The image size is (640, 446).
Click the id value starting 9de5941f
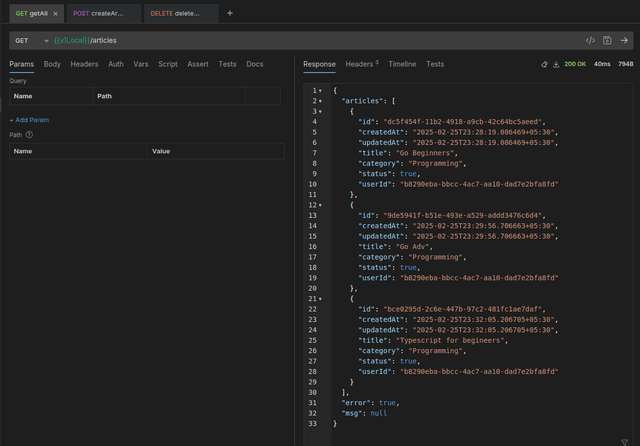463,215
